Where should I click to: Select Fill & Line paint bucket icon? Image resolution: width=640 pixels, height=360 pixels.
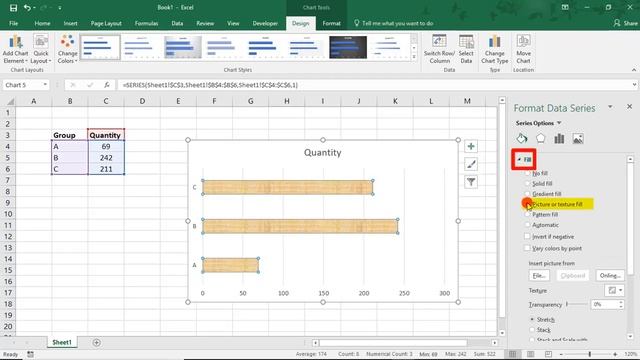(x=522, y=138)
